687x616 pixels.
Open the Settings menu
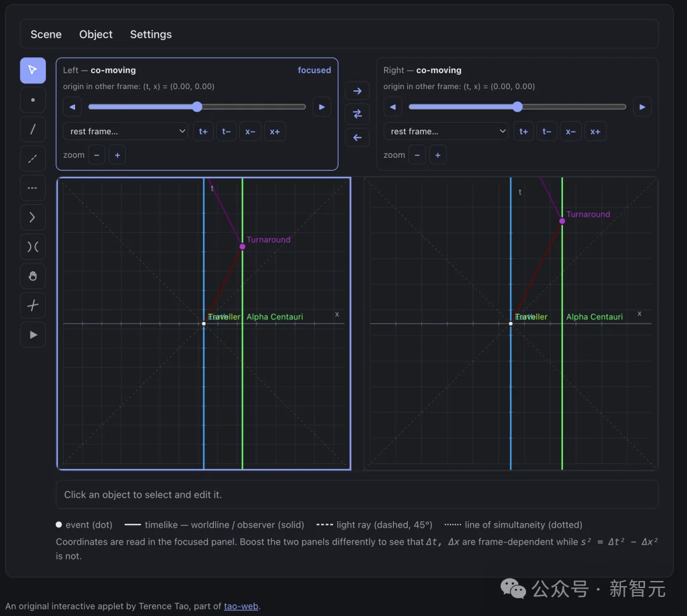[x=151, y=34]
